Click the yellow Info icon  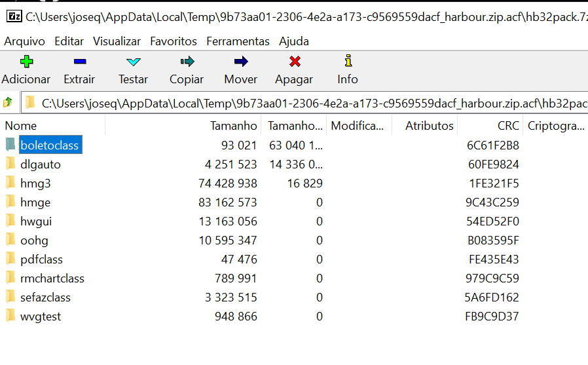pos(348,62)
